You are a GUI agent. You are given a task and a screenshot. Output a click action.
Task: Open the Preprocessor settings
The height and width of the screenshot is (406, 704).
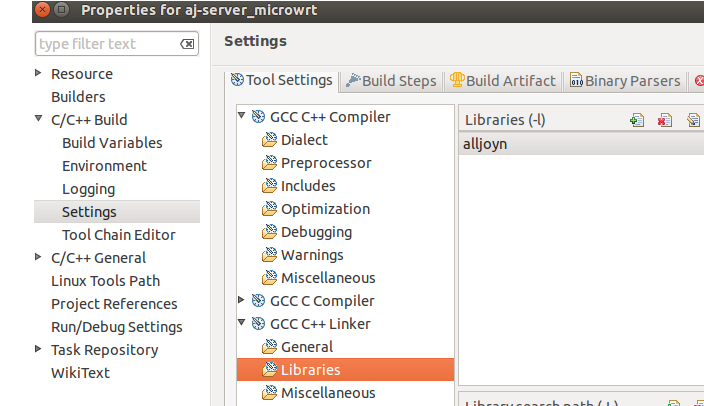click(326, 163)
